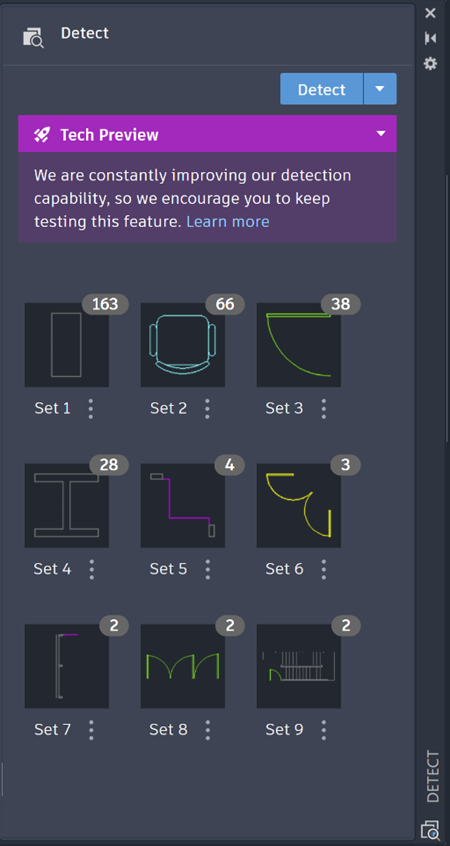The height and width of the screenshot is (846, 450).
Task: Collapse the Tech Preview banner arrow
Action: [x=381, y=133]
